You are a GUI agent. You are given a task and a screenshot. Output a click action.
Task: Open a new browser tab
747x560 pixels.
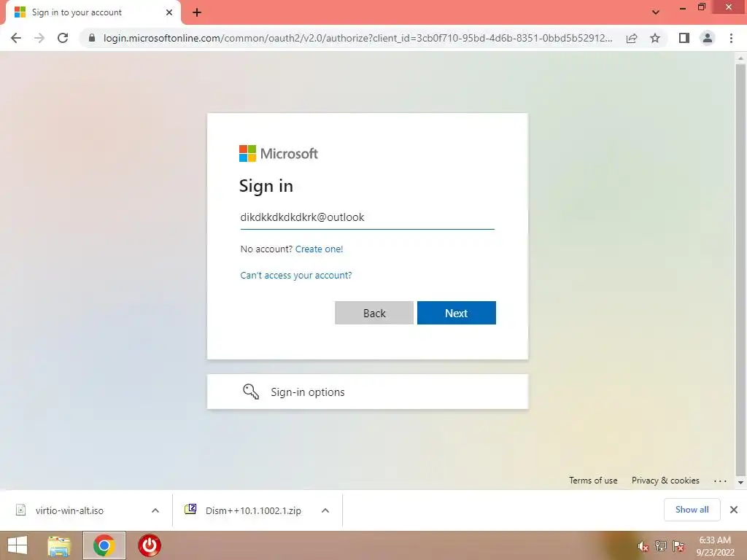[197, 12]
